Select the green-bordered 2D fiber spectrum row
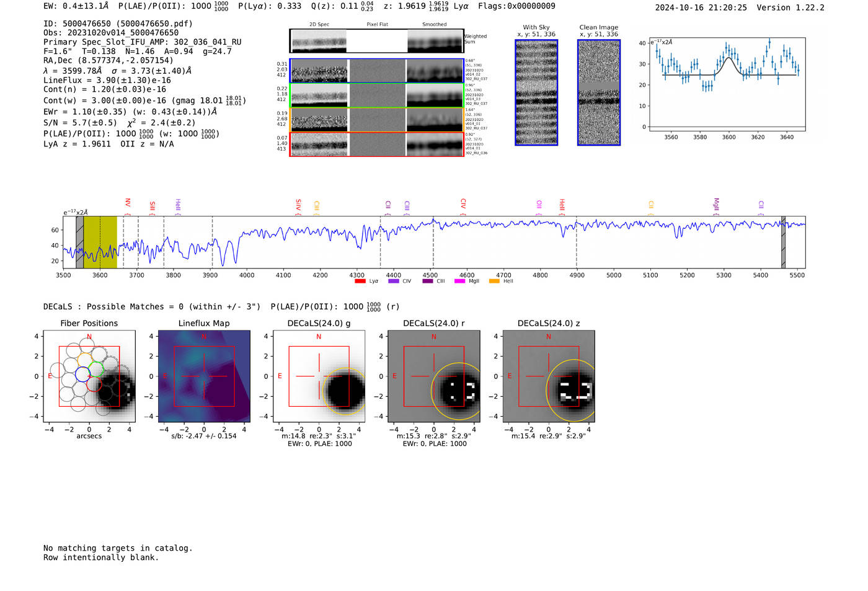Screen dimensions: 868x591 pos(376,95)
